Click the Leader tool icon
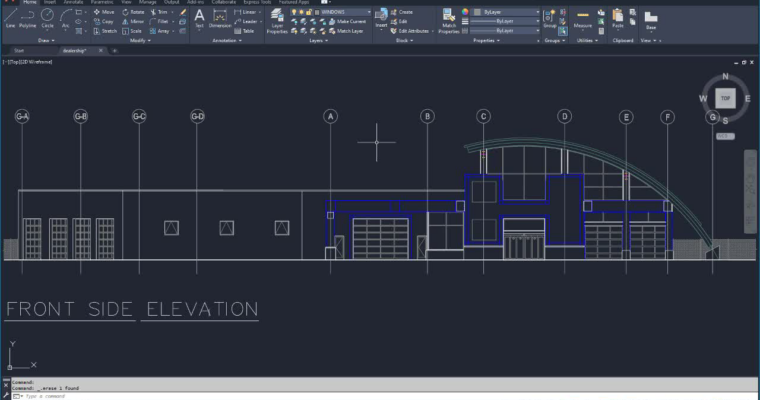 238,21
